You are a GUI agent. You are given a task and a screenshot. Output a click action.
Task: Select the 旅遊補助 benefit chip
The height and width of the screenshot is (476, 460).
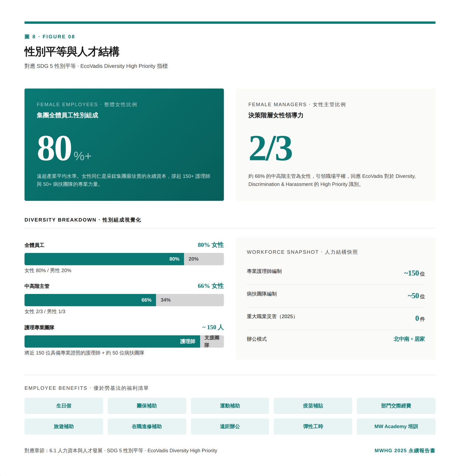tap(64, 427)
